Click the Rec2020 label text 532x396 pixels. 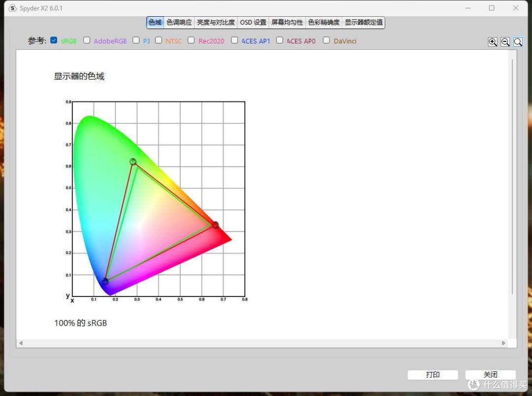point(211,41)
